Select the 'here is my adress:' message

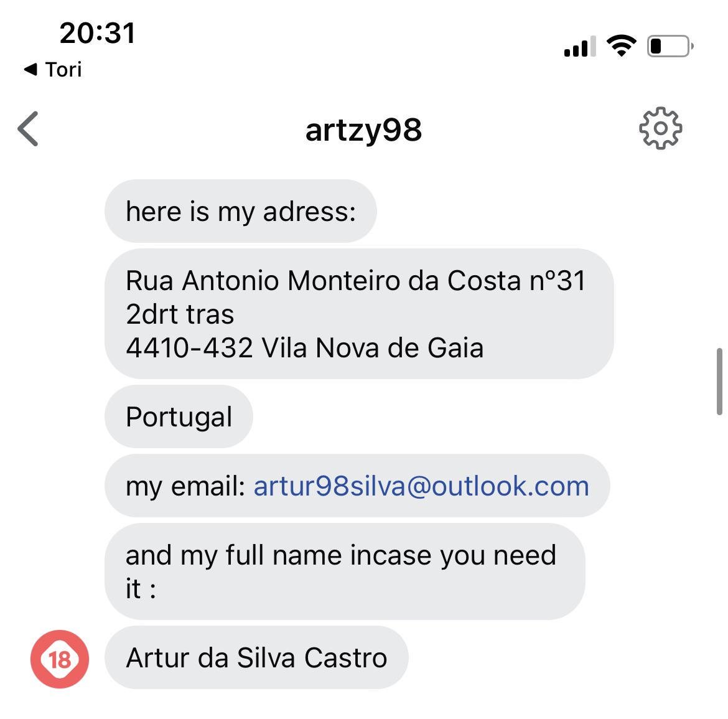[241, 212]
